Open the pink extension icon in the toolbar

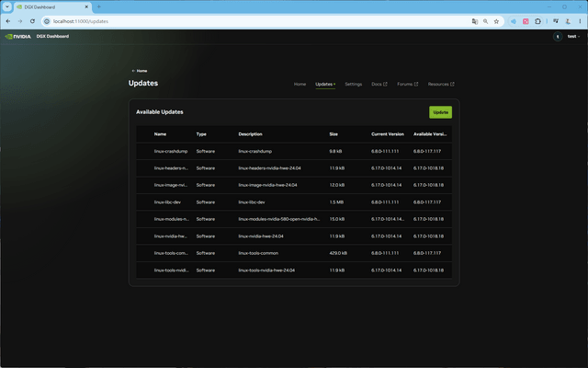click(526, 21)
